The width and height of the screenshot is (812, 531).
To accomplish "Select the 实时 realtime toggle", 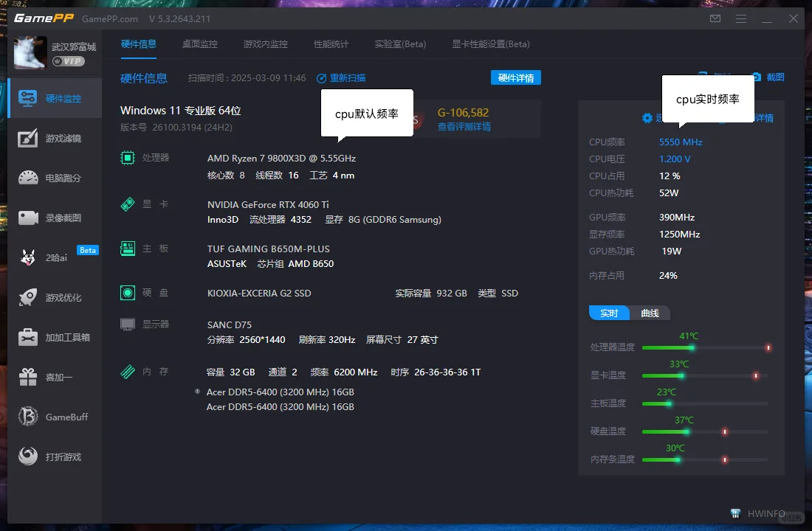I will (x=609, y=313).
